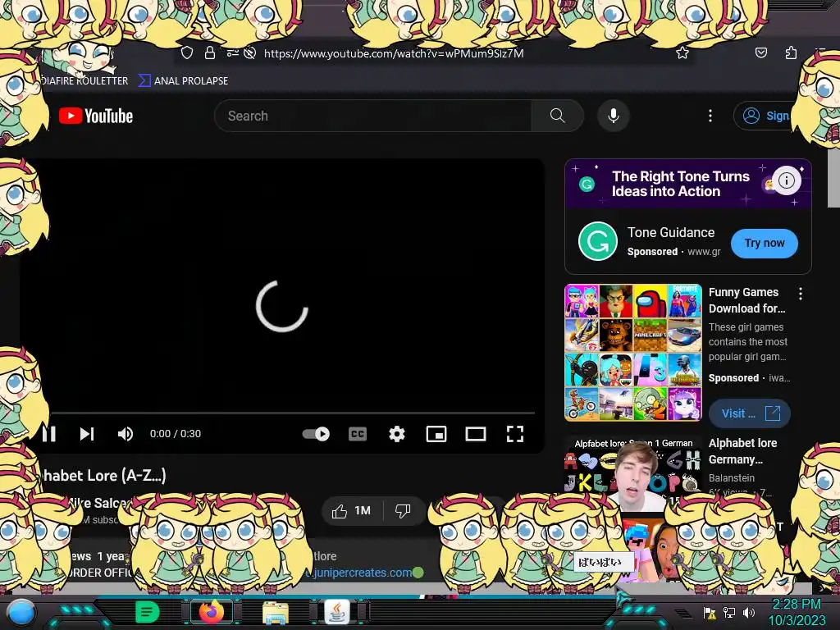840x630 pixels.
Task: Focus the YouTube Search field
Action: click(x=373, y=116)
